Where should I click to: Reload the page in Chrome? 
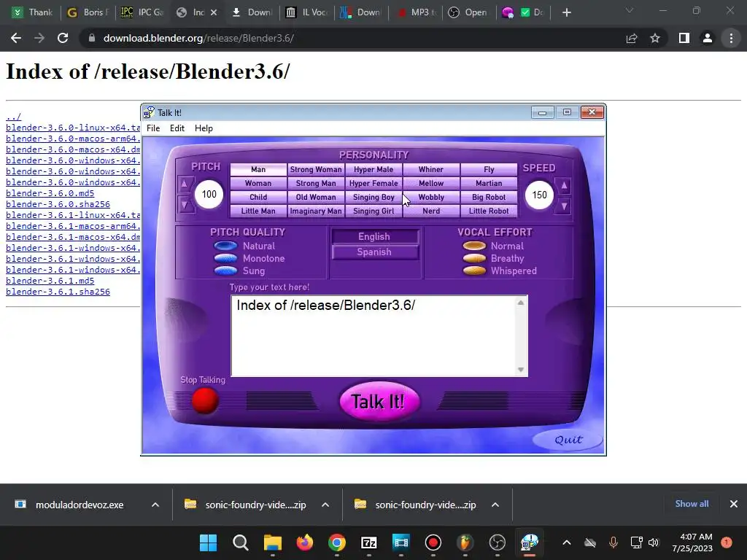63,38
